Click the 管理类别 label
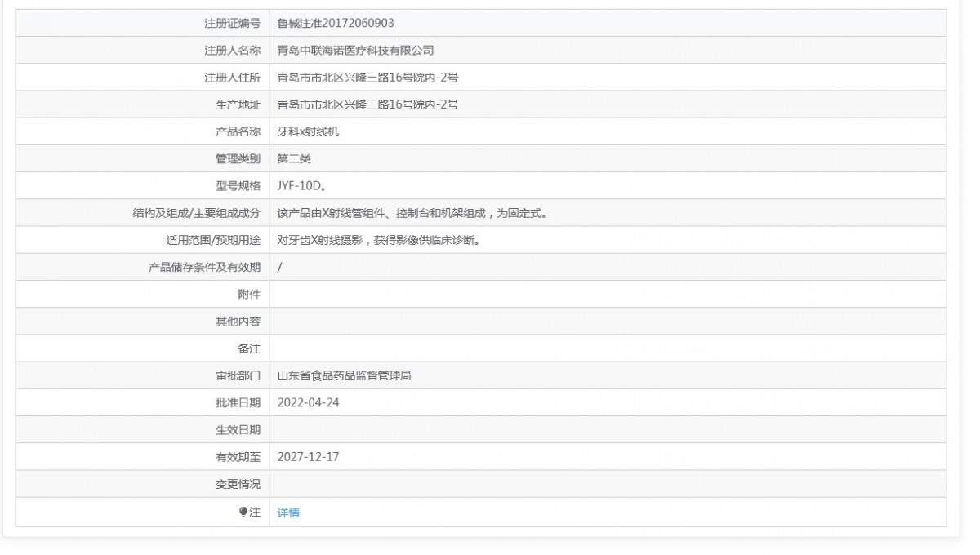Image resolution: width=980 pixels, height=555 pixels. [238, 158]
